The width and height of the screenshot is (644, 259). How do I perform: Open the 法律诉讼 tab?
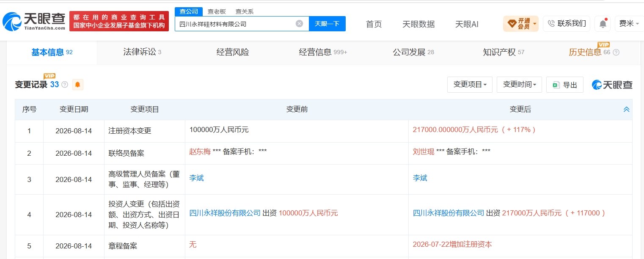pyautogui.click(x=142, y=52)
